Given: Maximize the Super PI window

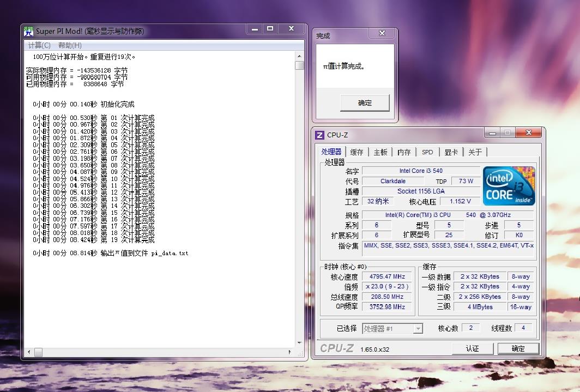Looking at the screenshot, I should click(x=270, y=29).
